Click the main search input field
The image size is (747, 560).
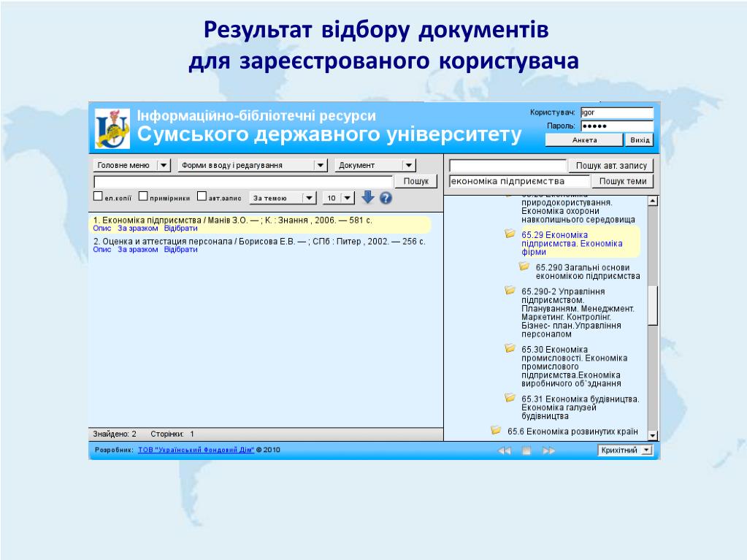[243, 181]
